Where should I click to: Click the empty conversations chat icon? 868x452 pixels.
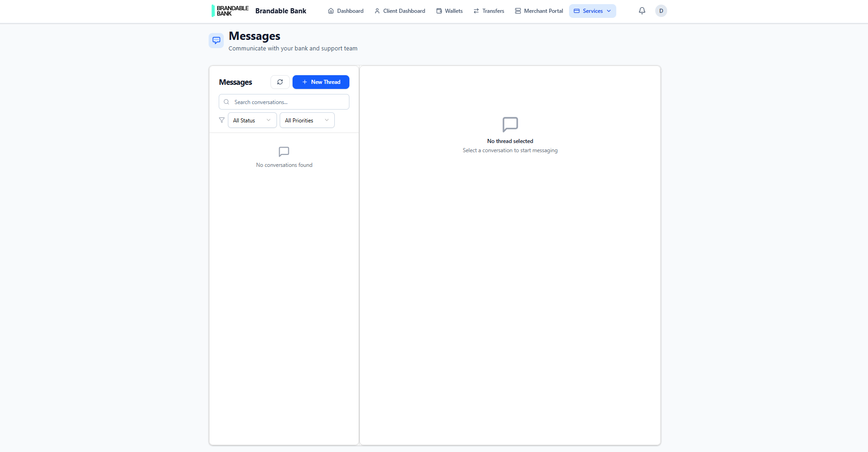coord(284,152)
